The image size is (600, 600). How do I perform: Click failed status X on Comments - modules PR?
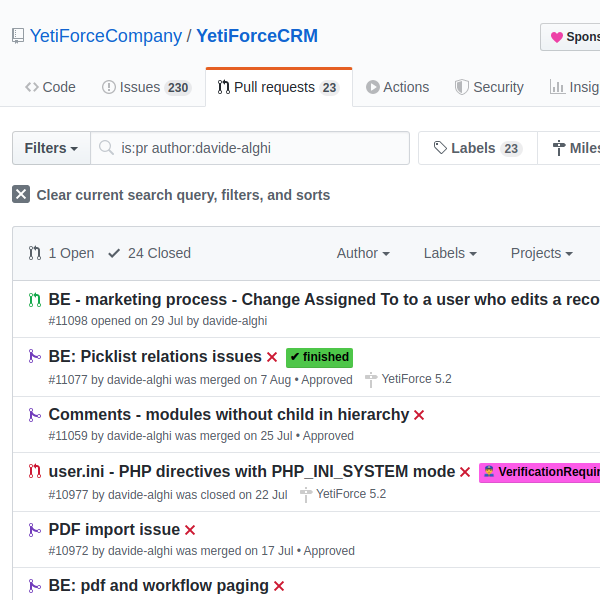(419, 415)
